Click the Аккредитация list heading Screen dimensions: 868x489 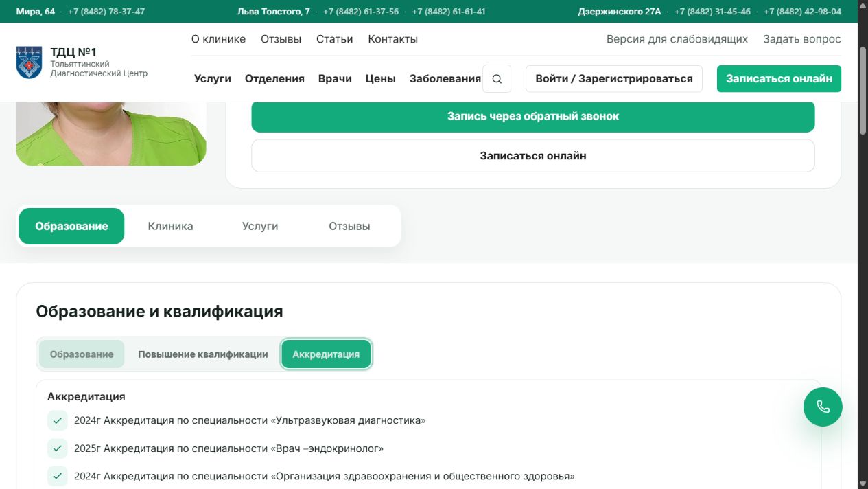[x=86, y=397]
